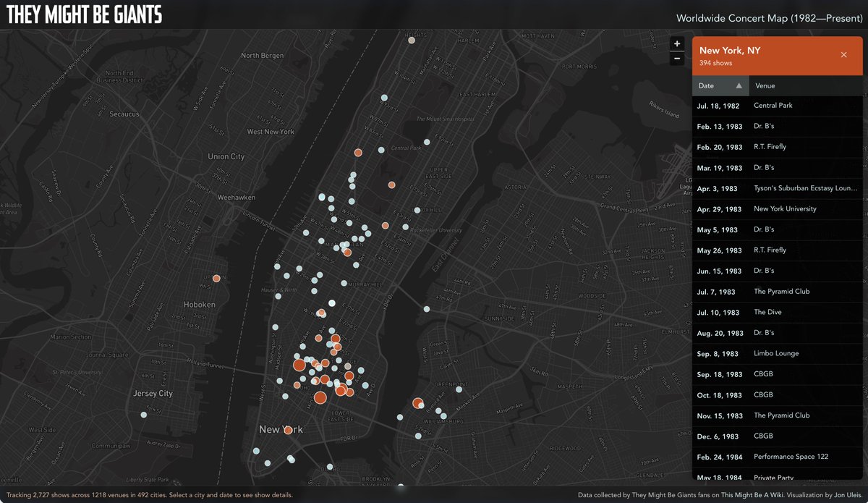Zoom in the map with plus button
The height and width of the screenshot is (503, 868).
677,43
